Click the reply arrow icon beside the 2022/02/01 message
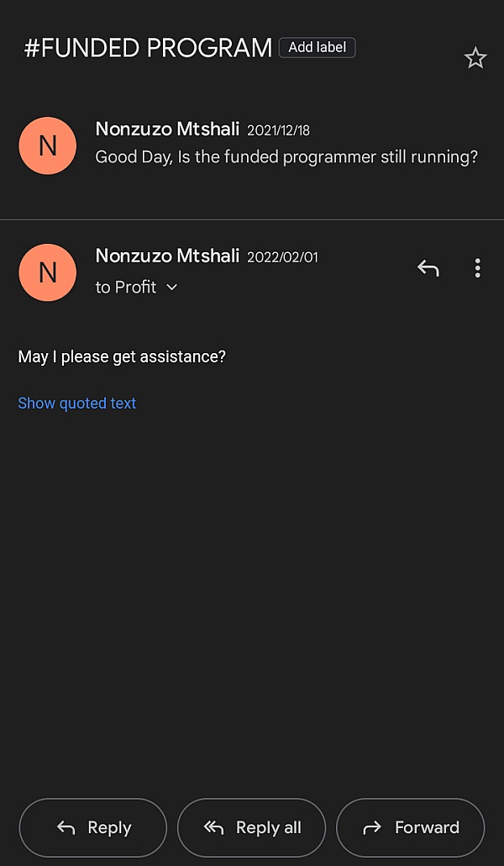The image size is (504, 866). click(x=428, y=268)
